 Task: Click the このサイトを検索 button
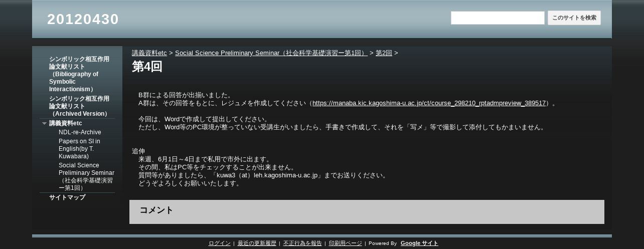tap(574, 18)
